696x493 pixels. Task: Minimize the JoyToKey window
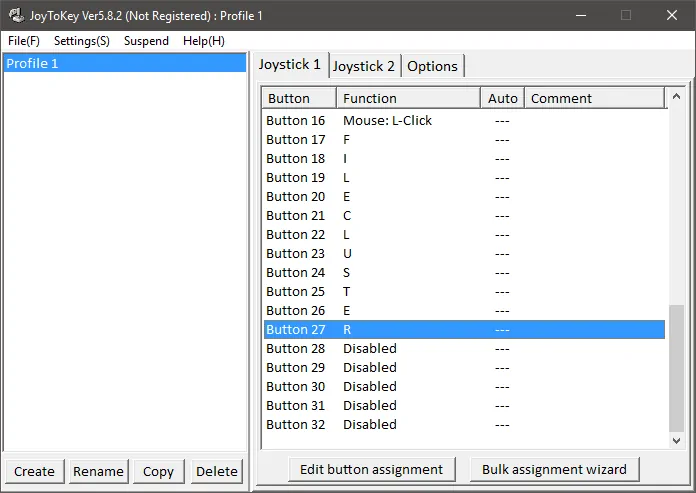(x=581, y=16)
